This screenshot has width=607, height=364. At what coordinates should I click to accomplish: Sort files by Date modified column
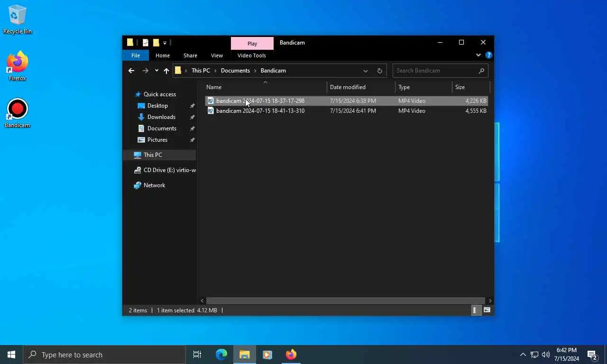point(361,87)
